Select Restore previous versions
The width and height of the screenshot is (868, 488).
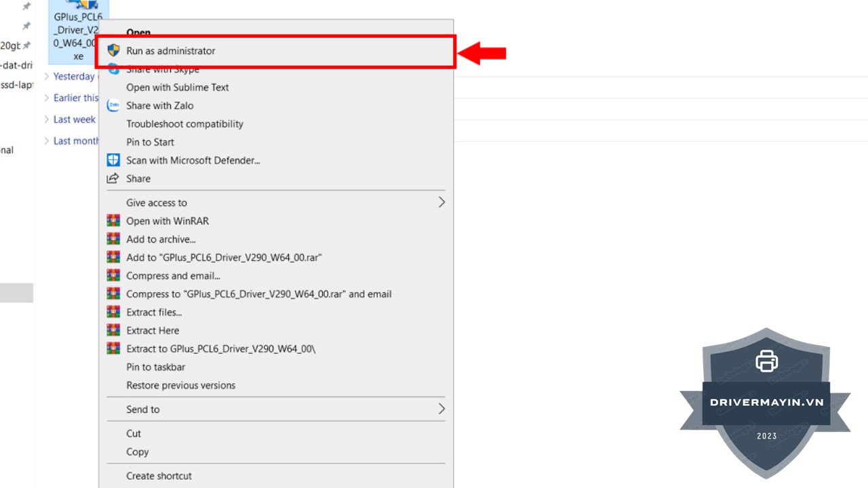[180, 386]
